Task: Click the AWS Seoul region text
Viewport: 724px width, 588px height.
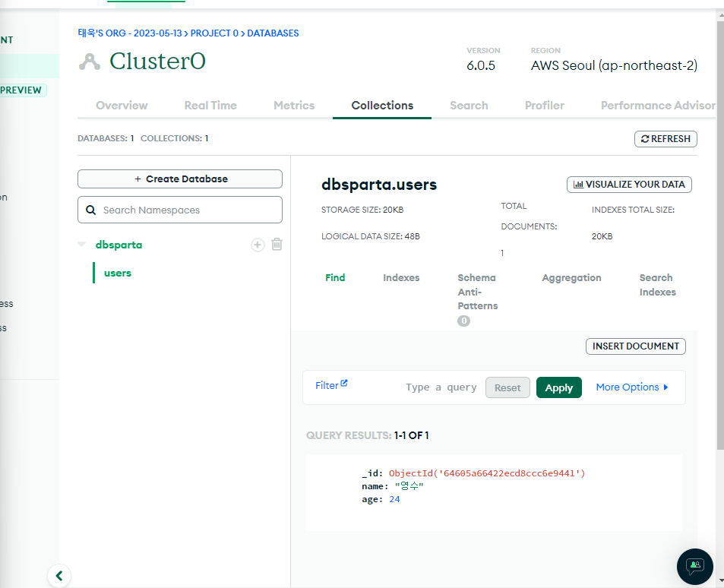Action: tap(614, 65)
